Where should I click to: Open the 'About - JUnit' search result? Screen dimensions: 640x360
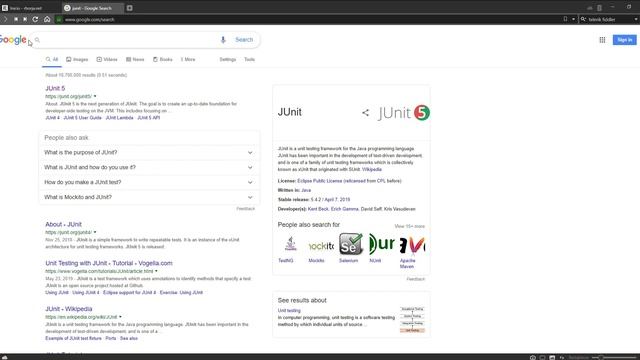pos(63,224)
